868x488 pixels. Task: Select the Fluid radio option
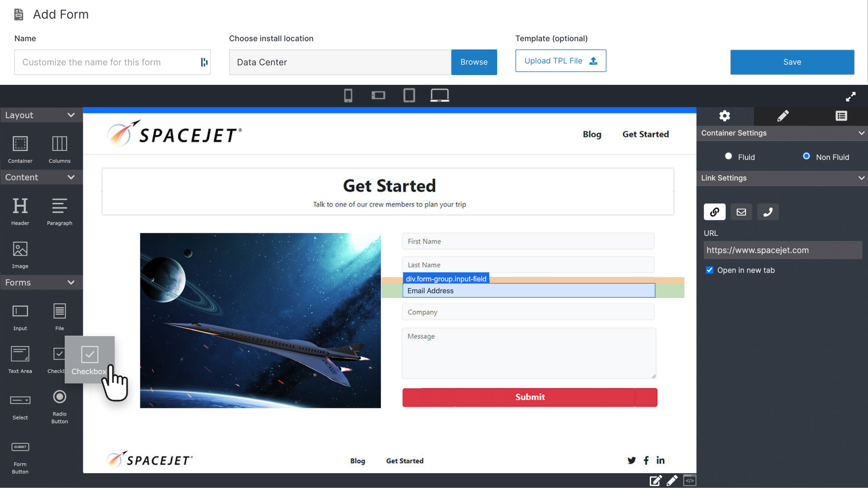tap(728, 156)
